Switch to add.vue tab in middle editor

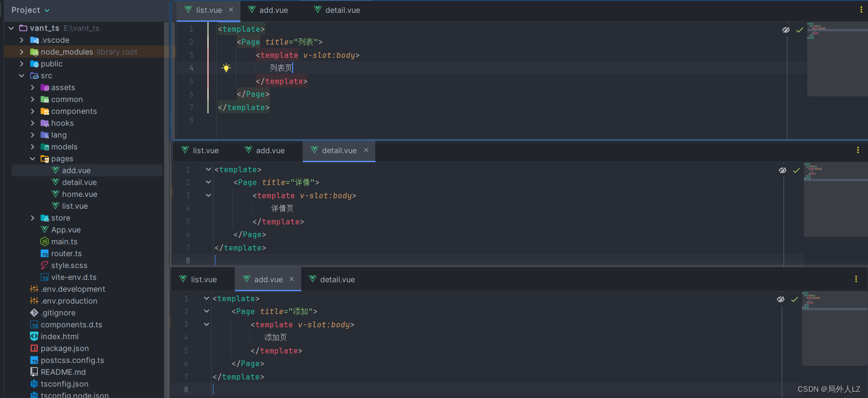[x=265, y=151]
